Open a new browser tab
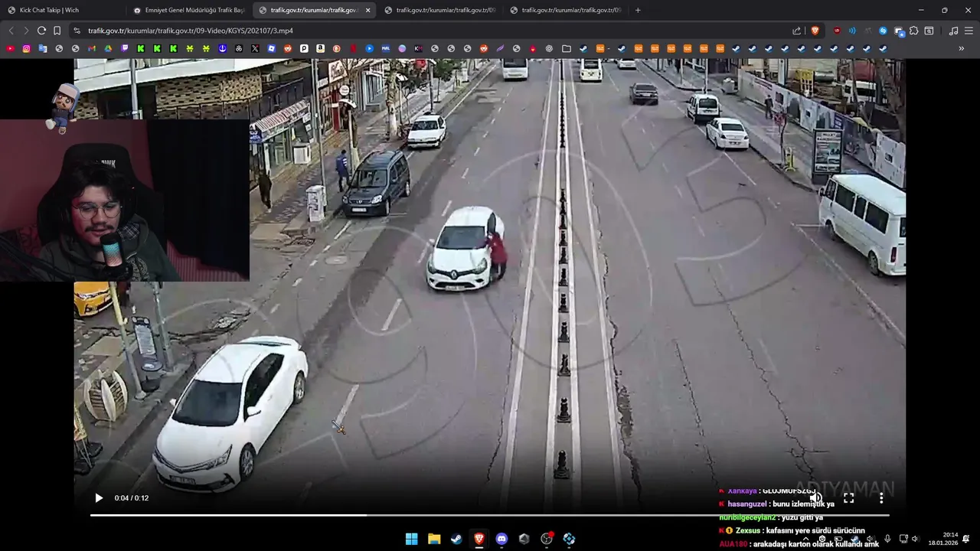 pos(638,10)
